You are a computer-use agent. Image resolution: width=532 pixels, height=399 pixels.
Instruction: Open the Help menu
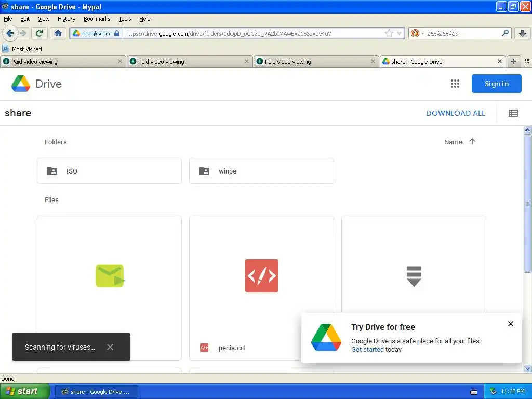144,19
